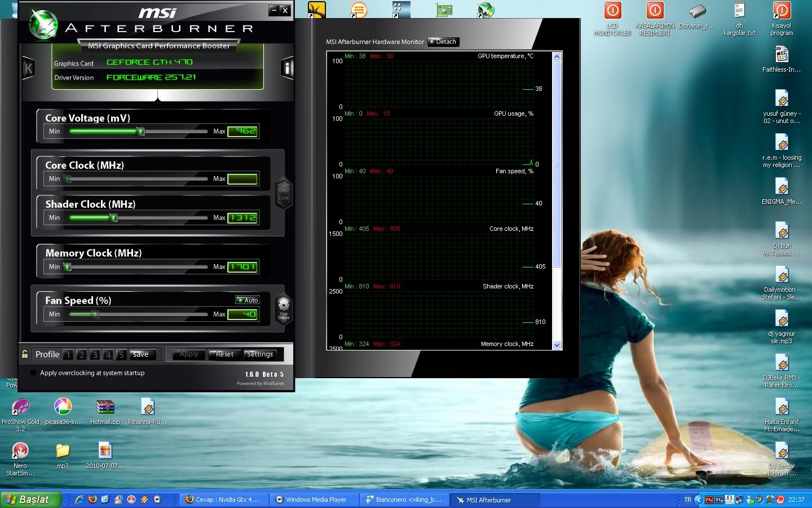Select profile slot 3
Image resolution: width=812 pixels, height=508 pixels.
tap(95, 355)
